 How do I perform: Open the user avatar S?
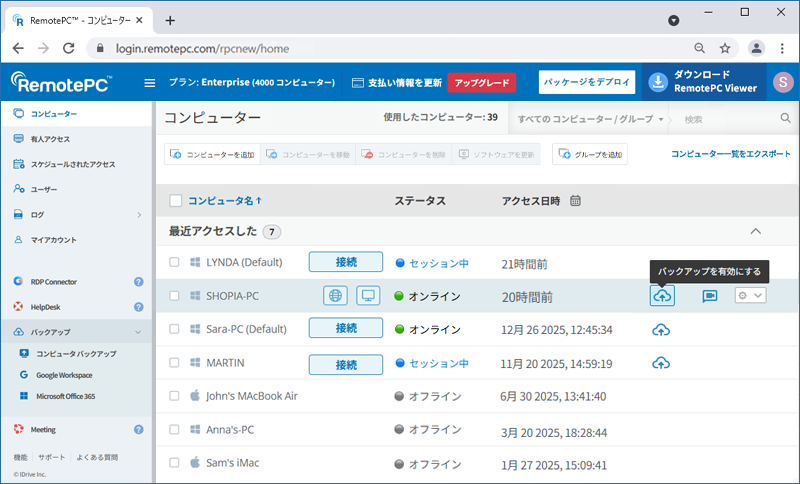pyautogui.click(x=783, y=82)
